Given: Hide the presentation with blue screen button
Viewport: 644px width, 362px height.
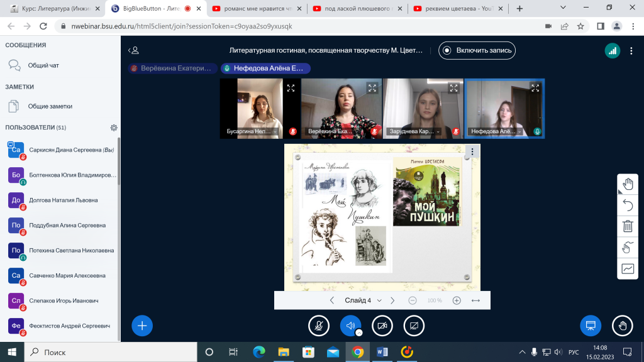Looking at the screenshot, I should pos(591,326).
